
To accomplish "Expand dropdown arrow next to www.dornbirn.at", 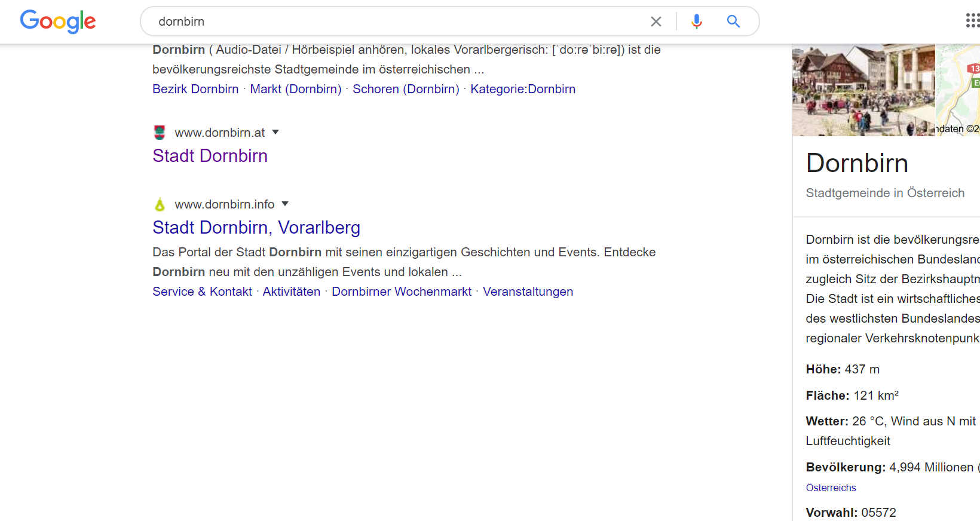I will tap(275, 132).
